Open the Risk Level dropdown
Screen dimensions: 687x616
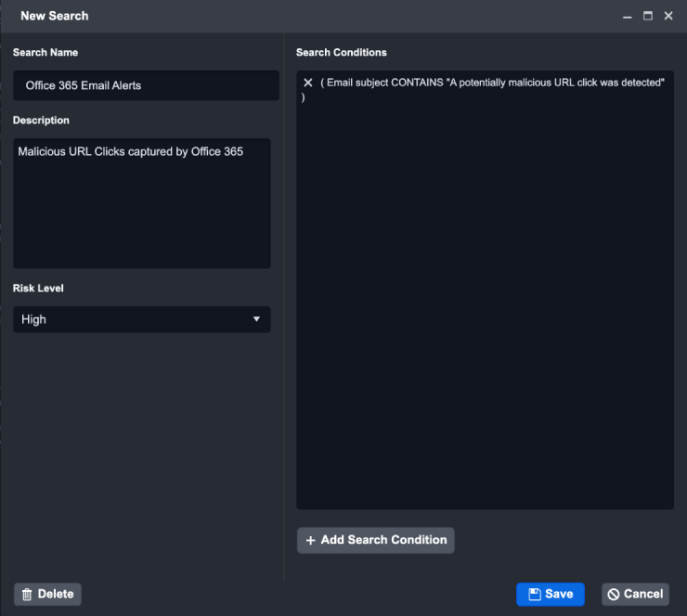pyautogui.click(x=141, y=319)
